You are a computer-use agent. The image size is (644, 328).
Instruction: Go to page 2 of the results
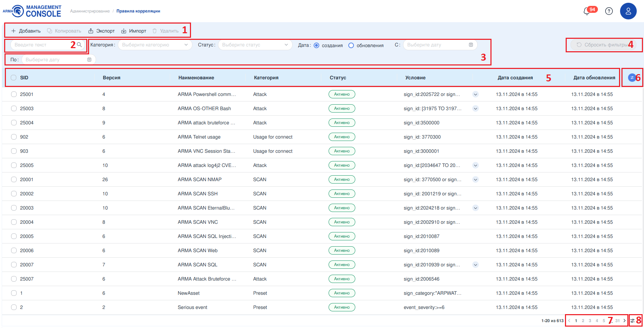click(x=583, y=321)
